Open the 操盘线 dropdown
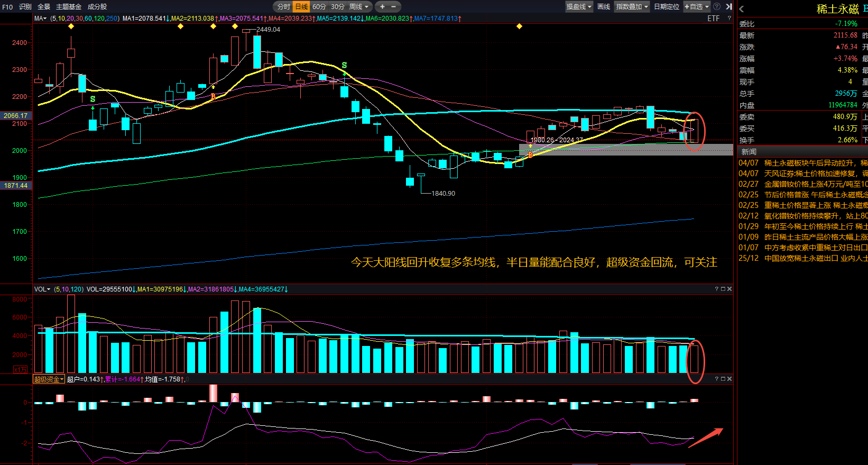This screenshot has width=868, height=465. pyautogui.click(x=579, y=7)
